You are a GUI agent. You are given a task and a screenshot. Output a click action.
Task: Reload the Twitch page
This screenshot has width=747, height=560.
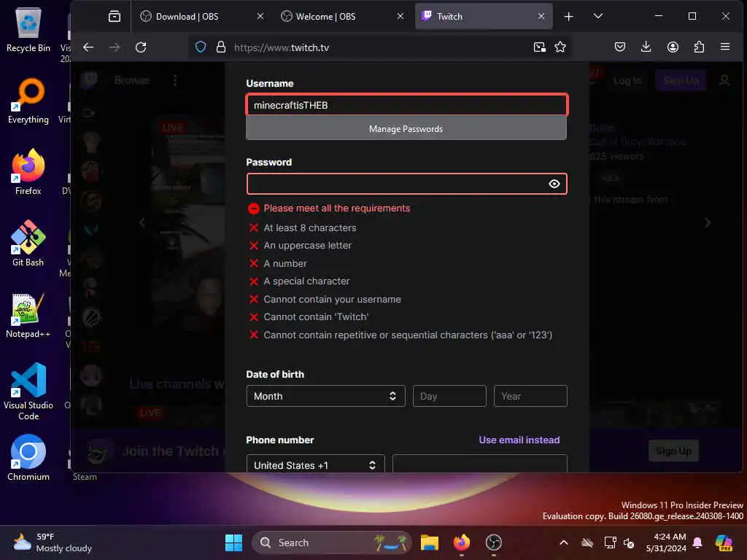(141, 47)
